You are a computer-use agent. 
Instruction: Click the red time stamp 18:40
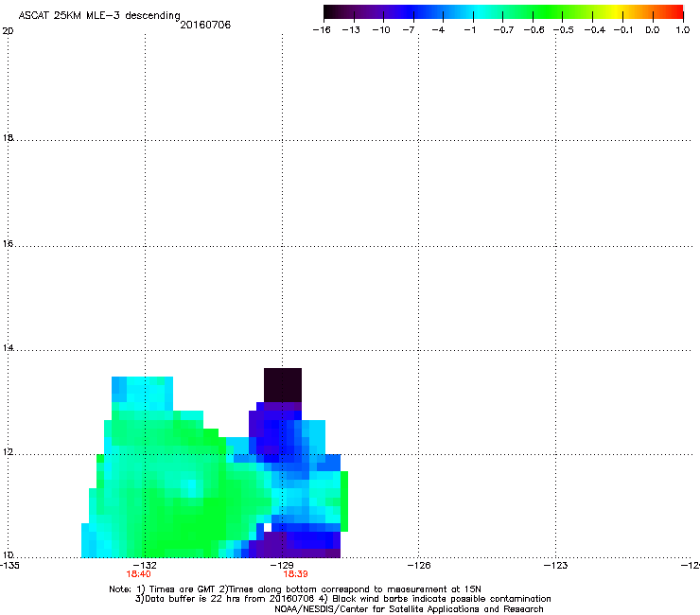(139, 574)
